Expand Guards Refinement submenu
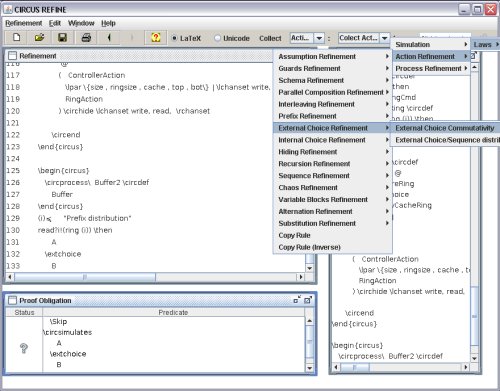Viewport: 500px width, 391px height. [x=333, y=68]
